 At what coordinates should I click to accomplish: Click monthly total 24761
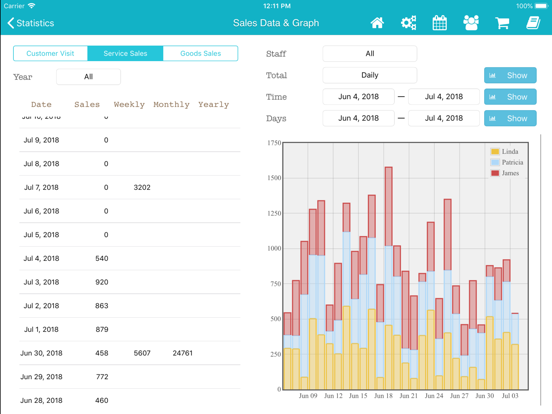pos(182,353)
